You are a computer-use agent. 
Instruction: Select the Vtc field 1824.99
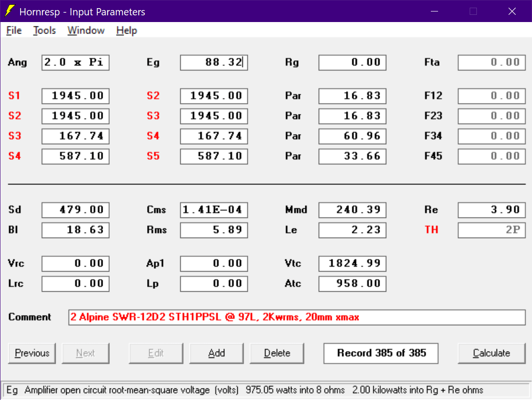click(352, 263)
